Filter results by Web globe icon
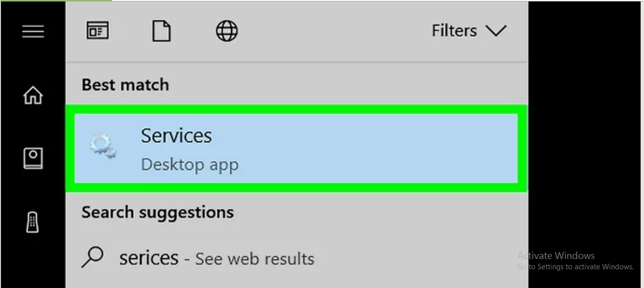 (x=227, y=31)
